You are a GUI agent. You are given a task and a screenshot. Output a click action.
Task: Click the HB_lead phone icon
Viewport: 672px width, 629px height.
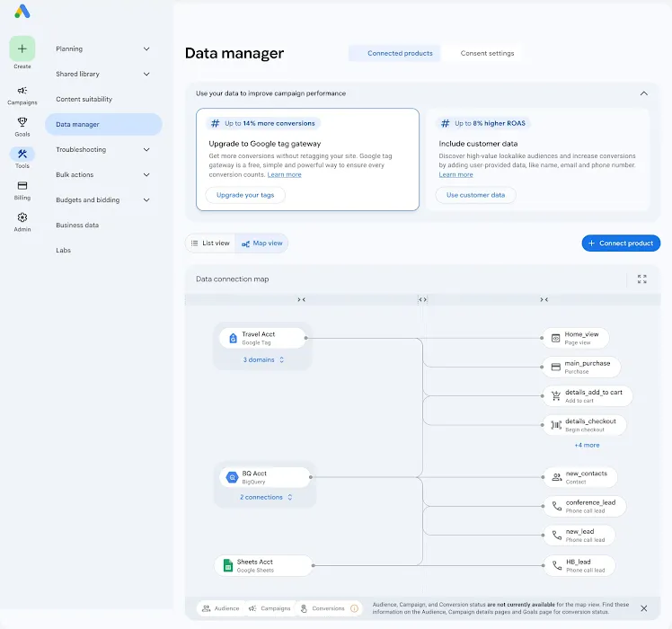pyautogui.click(x=557, y=565)
